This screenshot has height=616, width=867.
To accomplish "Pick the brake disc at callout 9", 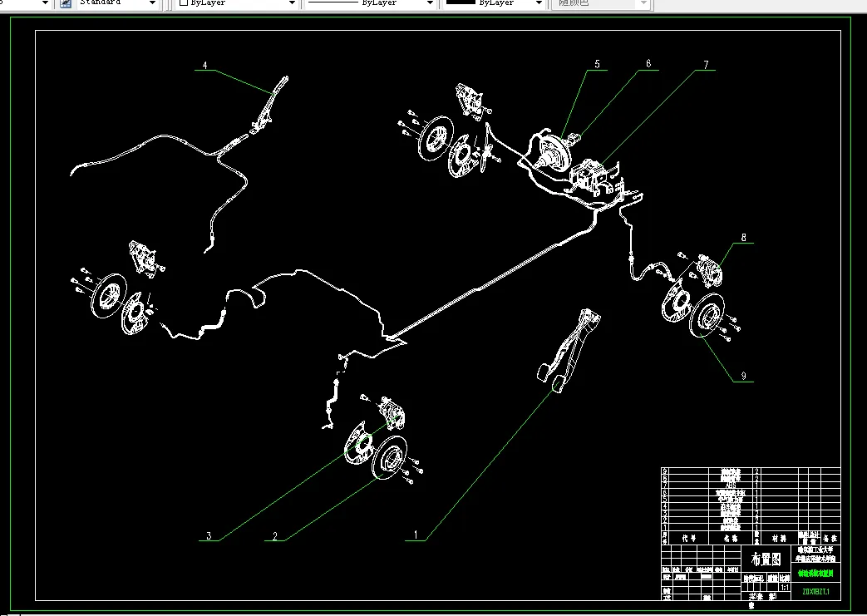I will (x=707, y=314).
